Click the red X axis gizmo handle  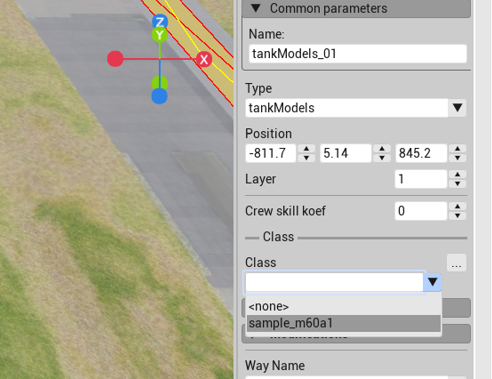point(204,59)
